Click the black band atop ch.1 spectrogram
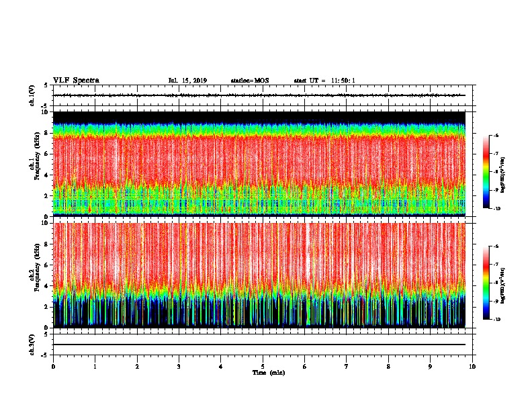532x411 pixels. coord(259,117)
